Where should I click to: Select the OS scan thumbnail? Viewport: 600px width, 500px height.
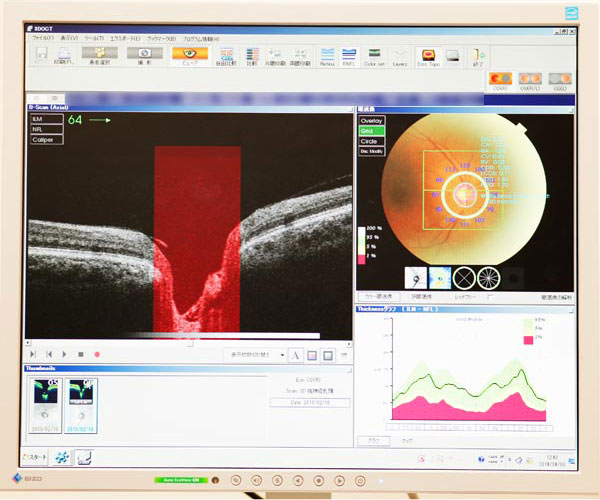(x=45, y=406)
